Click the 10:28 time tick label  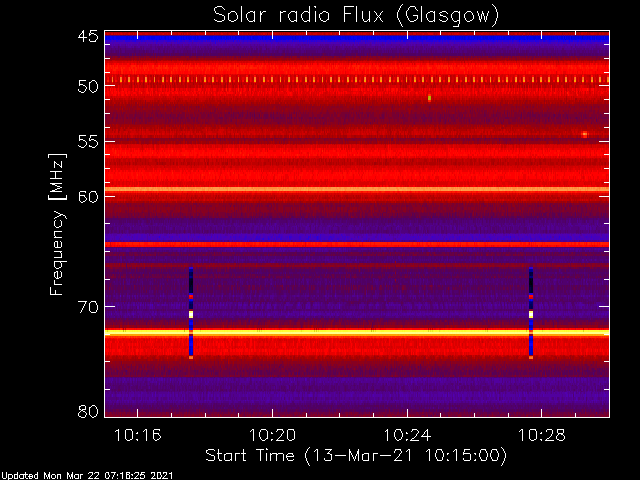click(542, 436)
